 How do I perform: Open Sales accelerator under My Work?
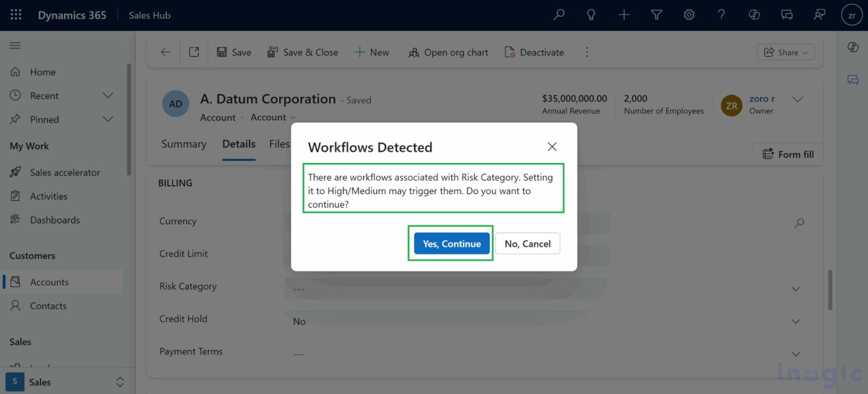pyautogui.click(x=65, y=172)
